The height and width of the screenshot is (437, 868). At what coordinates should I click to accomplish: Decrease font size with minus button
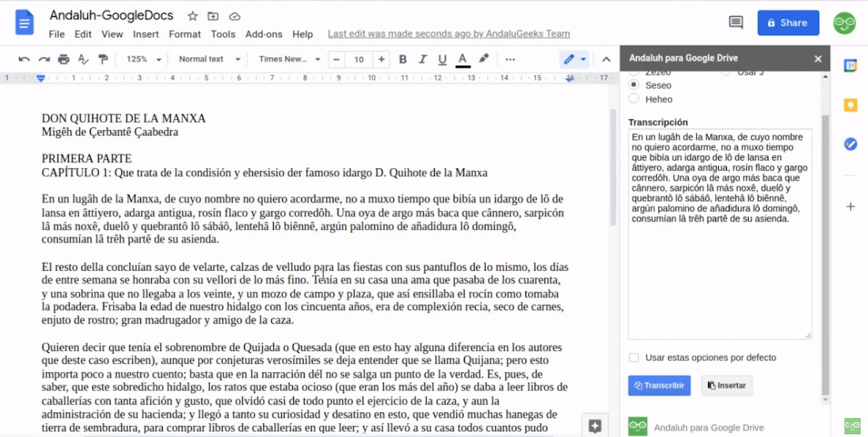coord(336,59)
